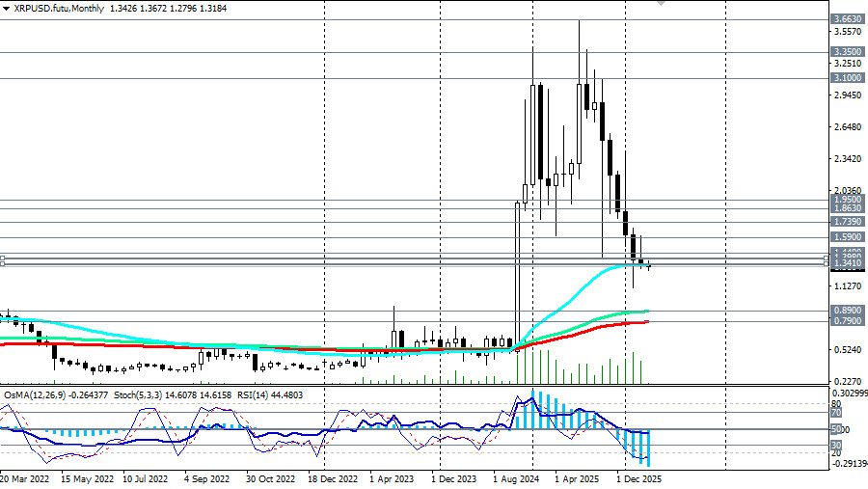Click the 1.5900 price level tag
The image size is (868, 489).
tap(848, 237)
